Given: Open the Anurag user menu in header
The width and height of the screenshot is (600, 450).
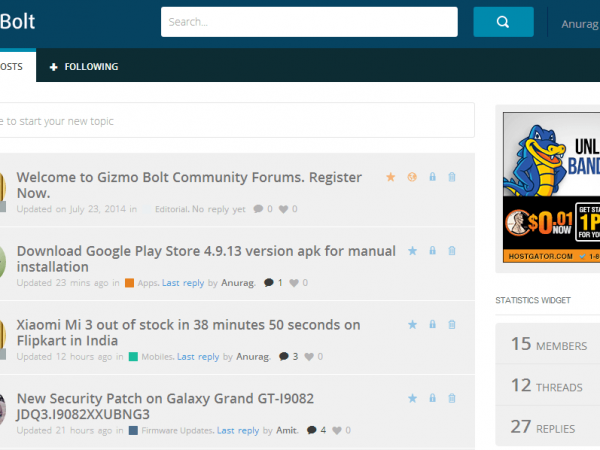Looking at the screenshot, I should pos(580,24).
